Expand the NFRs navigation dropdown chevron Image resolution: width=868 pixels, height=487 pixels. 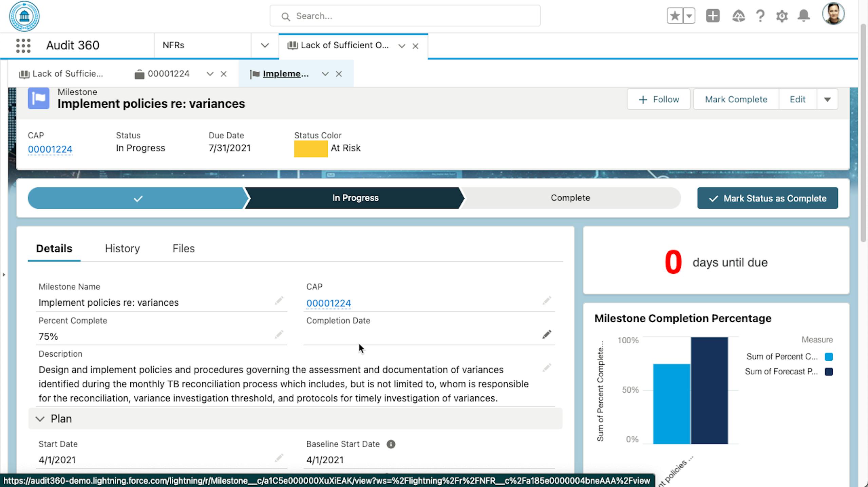pyautogui.click(x=265, y=46)
